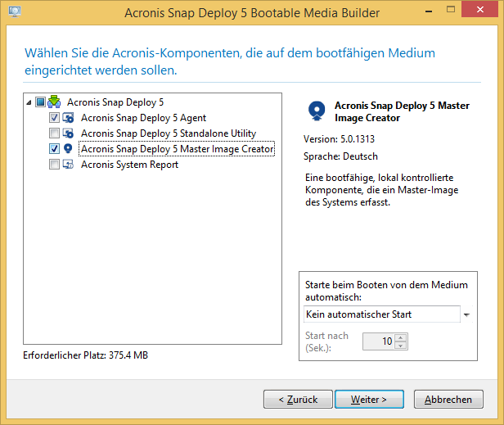Select the Acronis Snap Deploy 5 Agent row
504x425 pixels.
(143, 118)
